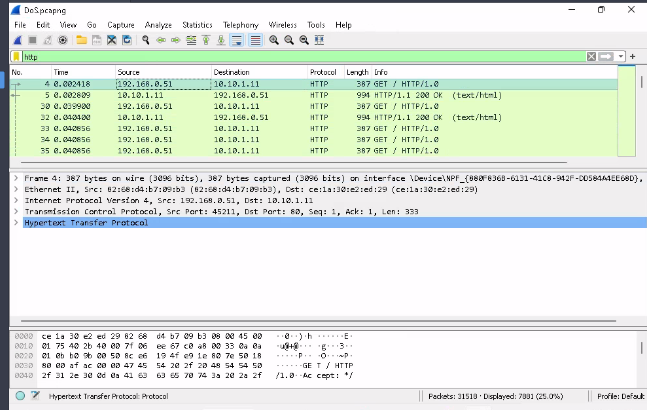The width and height of the screenshot is (647, 410).
Task: Zoom in on the packet list text
Action: coord(273,40)
